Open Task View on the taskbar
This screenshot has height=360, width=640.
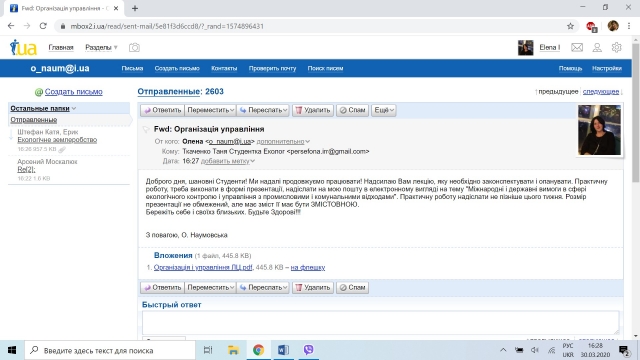tap(208, 350)
